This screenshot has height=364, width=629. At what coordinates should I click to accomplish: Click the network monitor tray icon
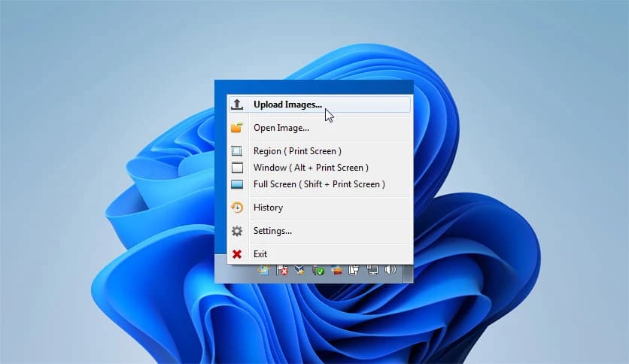pyautogui.click(x=372, y=270)
